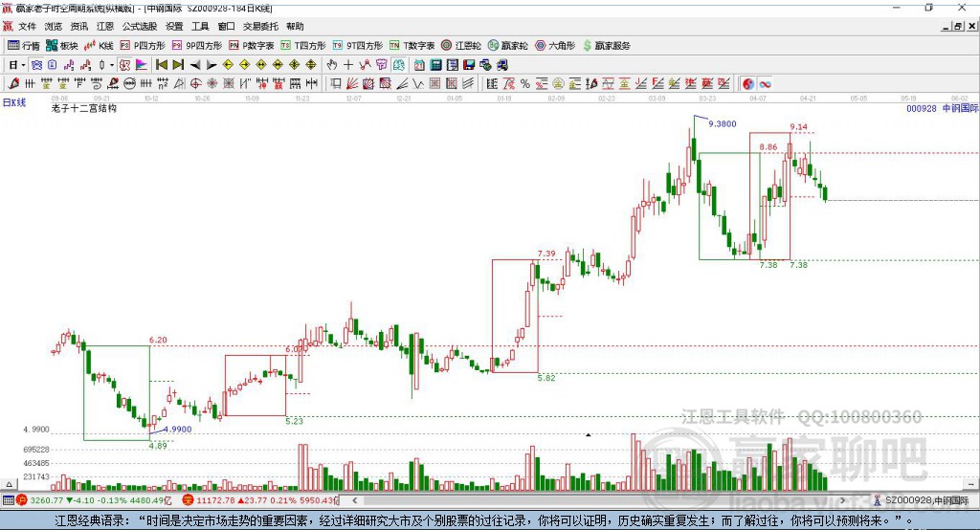Click the round target circle tool
The width and height of the screenshot is (980, 530).
(x=195, y=84)
